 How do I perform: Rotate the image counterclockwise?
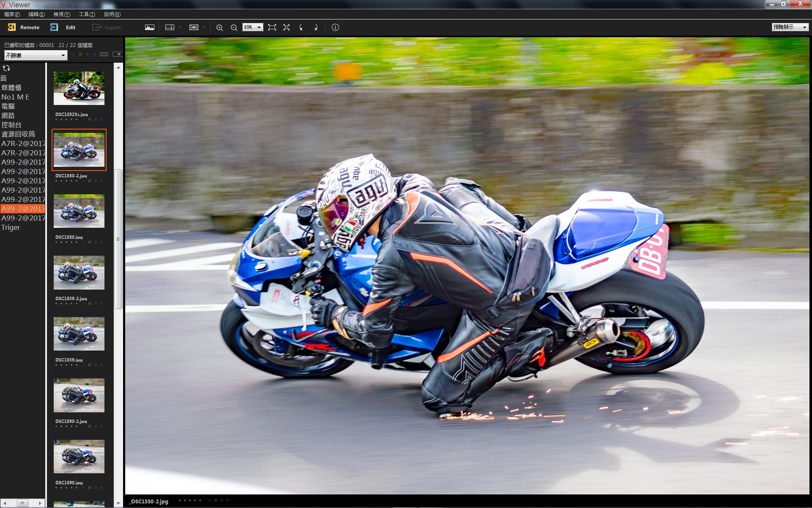301,28
